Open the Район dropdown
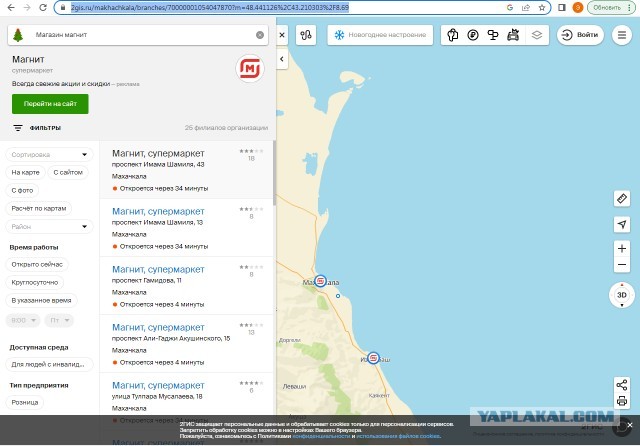Image resolution: width=640 pixels, height=446 pixels. coord(49,226)
